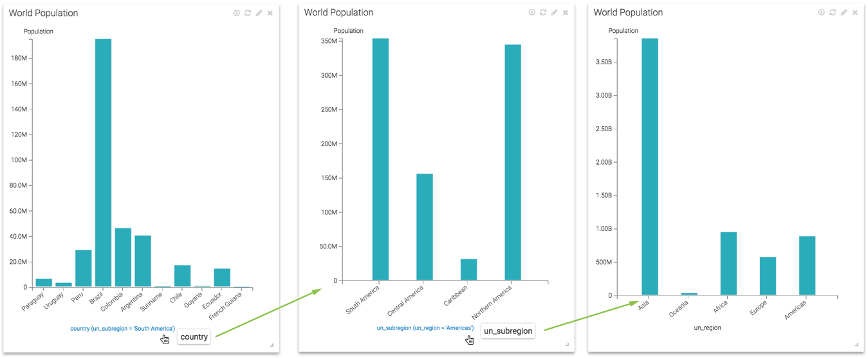Screen dimensions: 868x359
Task: Click the Colombia bar in country chart
Action: click(x=123, y=257)
